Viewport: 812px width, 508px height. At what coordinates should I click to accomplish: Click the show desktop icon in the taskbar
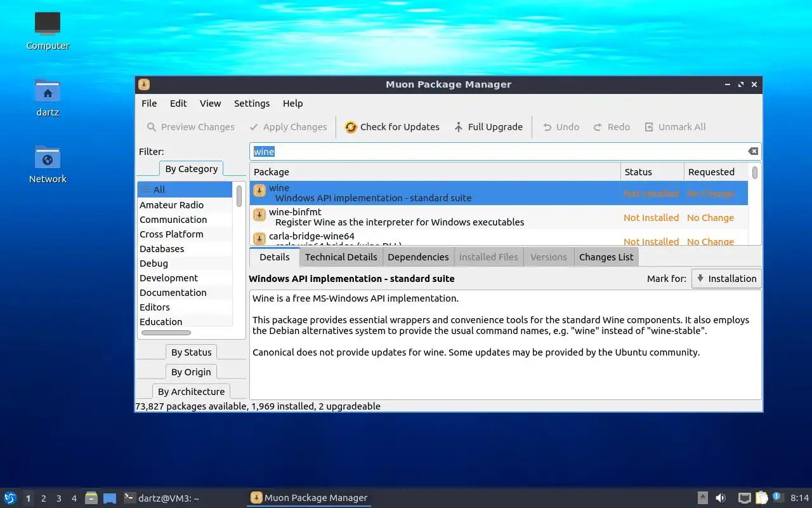pos(110,498)
